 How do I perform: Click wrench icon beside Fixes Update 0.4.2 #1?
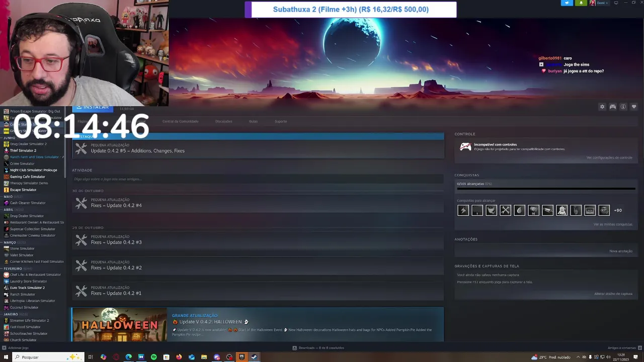click(81, 291)
